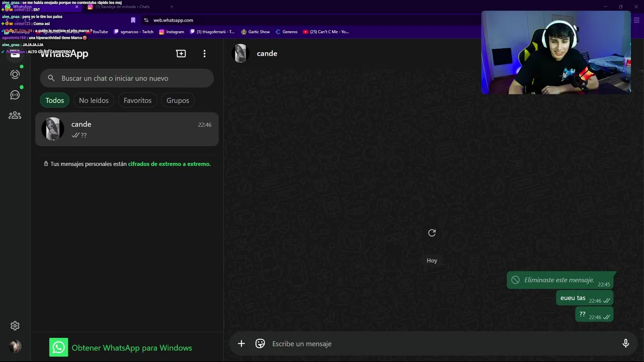Click the 22:46 time in cande chat row
The width and height of the screenshot is (644, 362).
pyautogui.click(x=205, y=125)
